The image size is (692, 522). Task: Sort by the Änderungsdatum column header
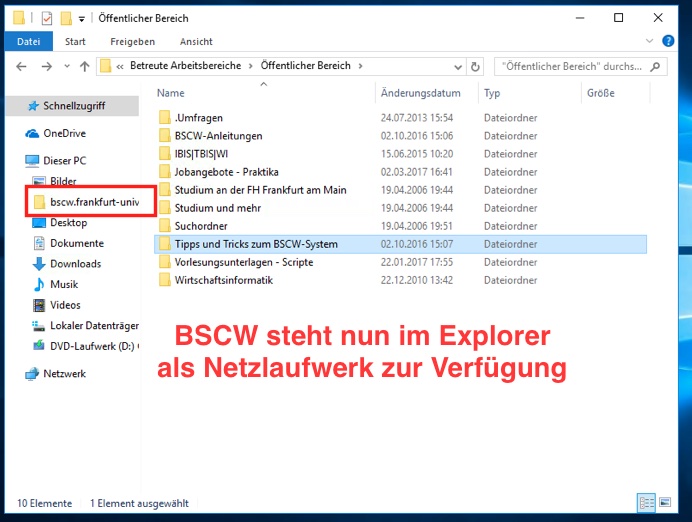point(421,93)
